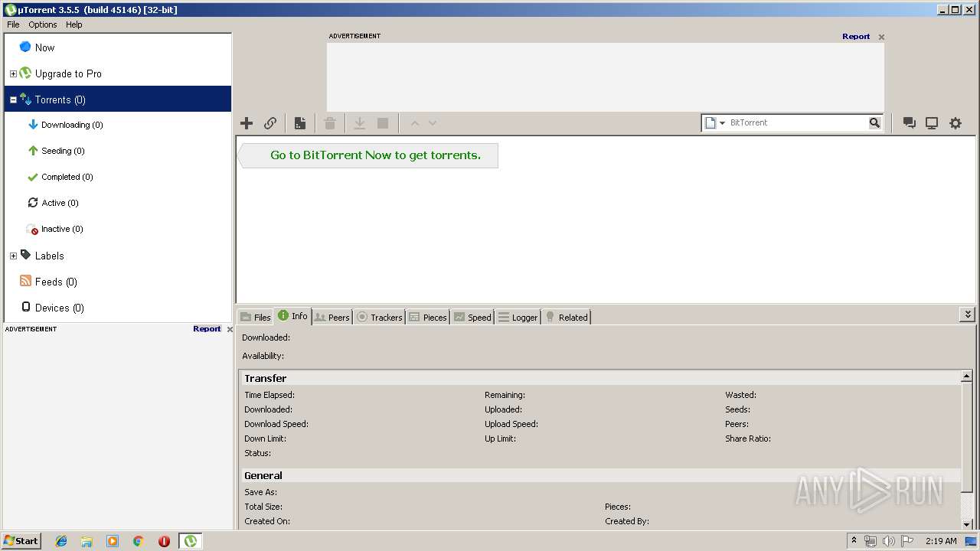The height and width of the screenshot is (551, 980).
Task: Click Move Up Queue arrow
Action: (415, 123)
